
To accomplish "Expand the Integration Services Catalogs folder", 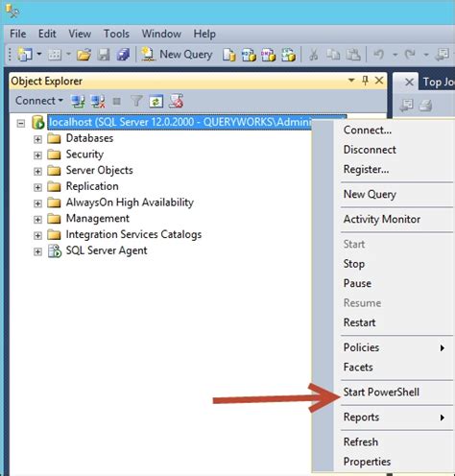I will [37, 235].
